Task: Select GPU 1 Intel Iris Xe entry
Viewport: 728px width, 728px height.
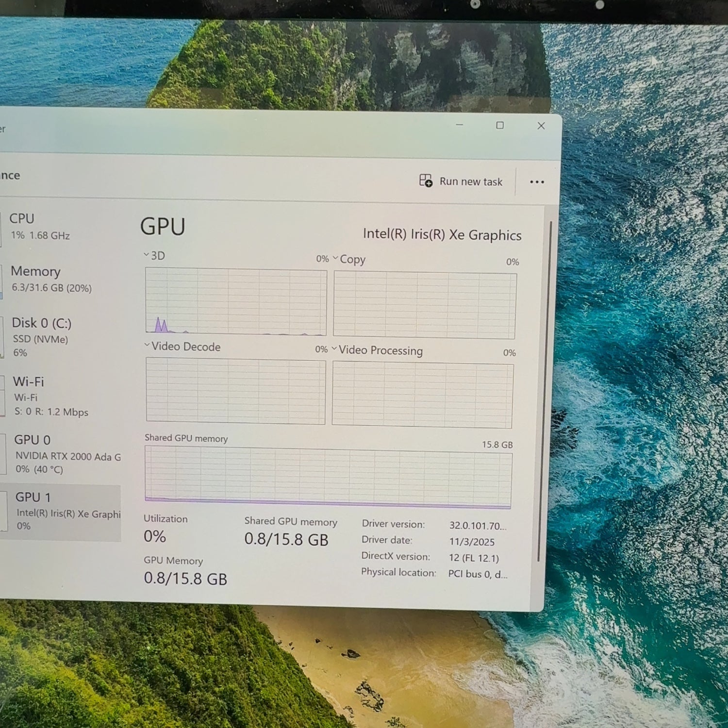Action: (x=63, y=511)
